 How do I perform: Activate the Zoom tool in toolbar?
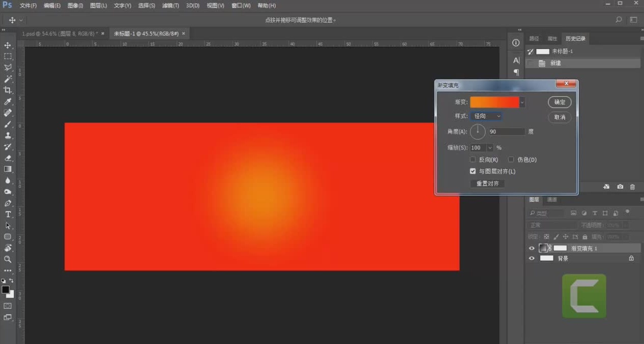point(8,259)
